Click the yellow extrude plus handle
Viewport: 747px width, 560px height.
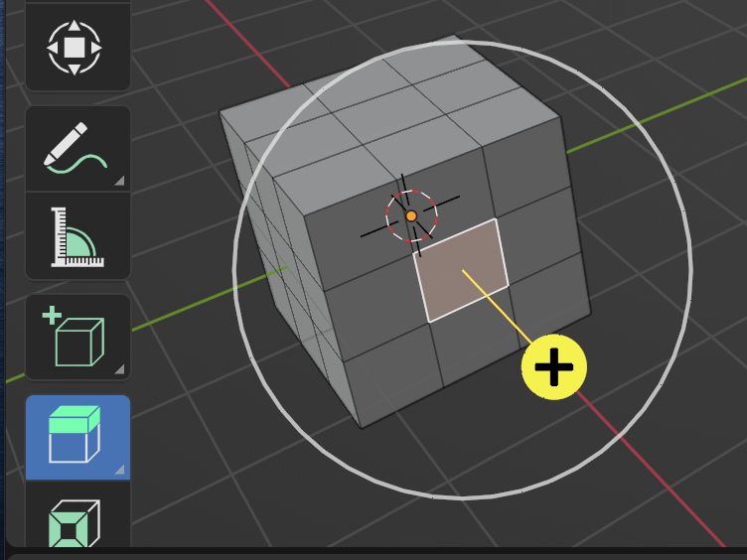pos(554,366)
